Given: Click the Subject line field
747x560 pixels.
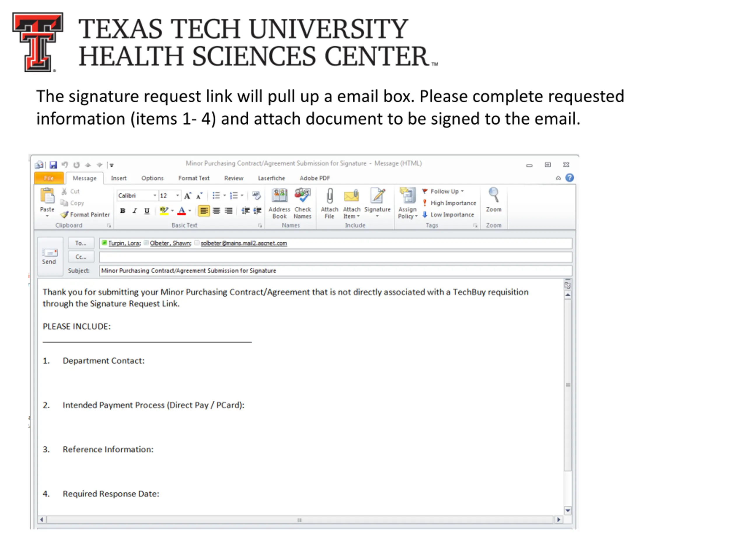Looking at the screenshot, I should pos(336,271).
